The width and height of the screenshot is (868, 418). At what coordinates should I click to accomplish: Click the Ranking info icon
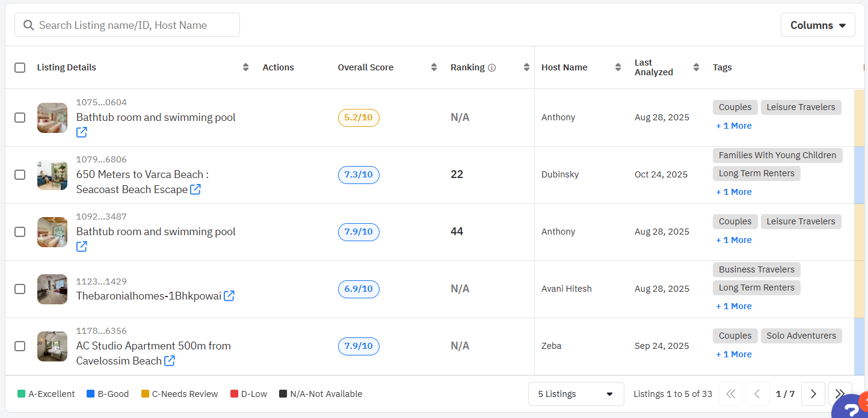[492, 68]
